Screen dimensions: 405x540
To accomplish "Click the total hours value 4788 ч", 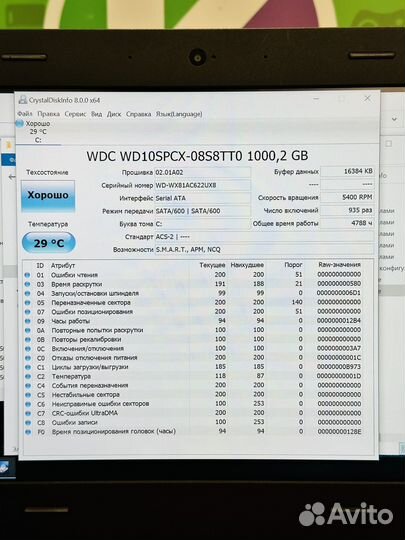I will (347, 223).
